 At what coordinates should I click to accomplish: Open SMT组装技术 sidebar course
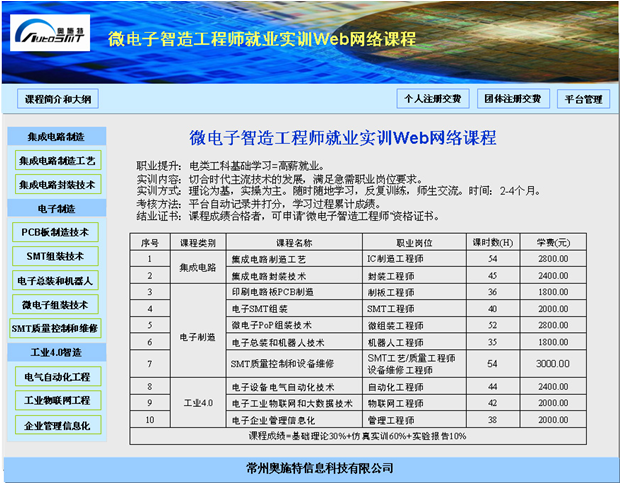(x=56, y=256)
